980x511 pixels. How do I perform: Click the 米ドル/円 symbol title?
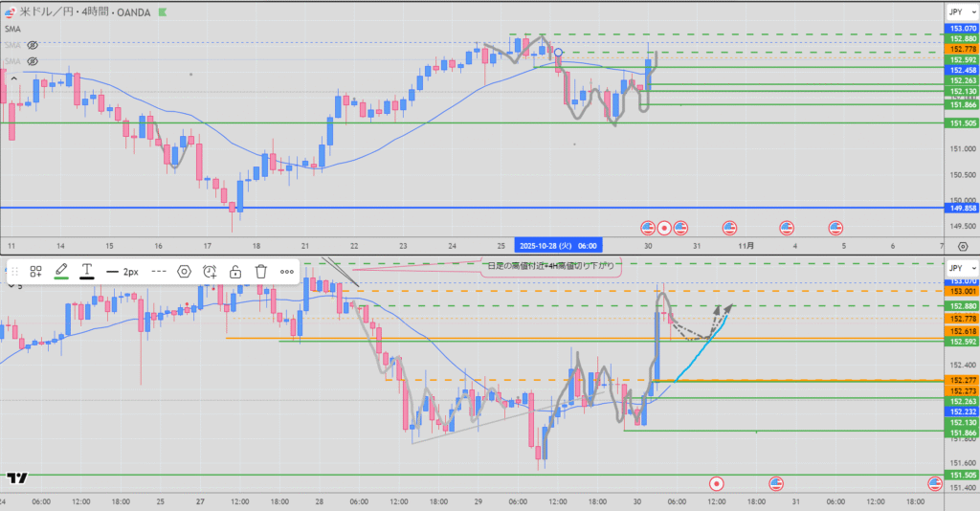48,12
